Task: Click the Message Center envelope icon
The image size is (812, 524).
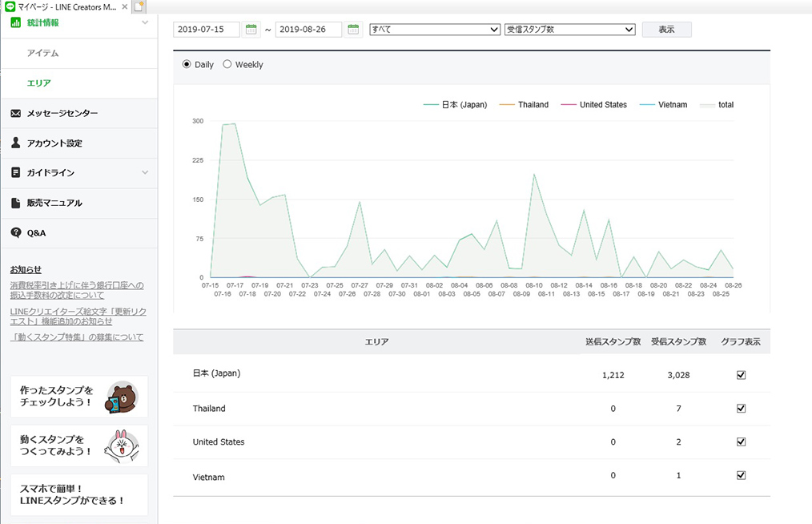Action: pos(15,113)
